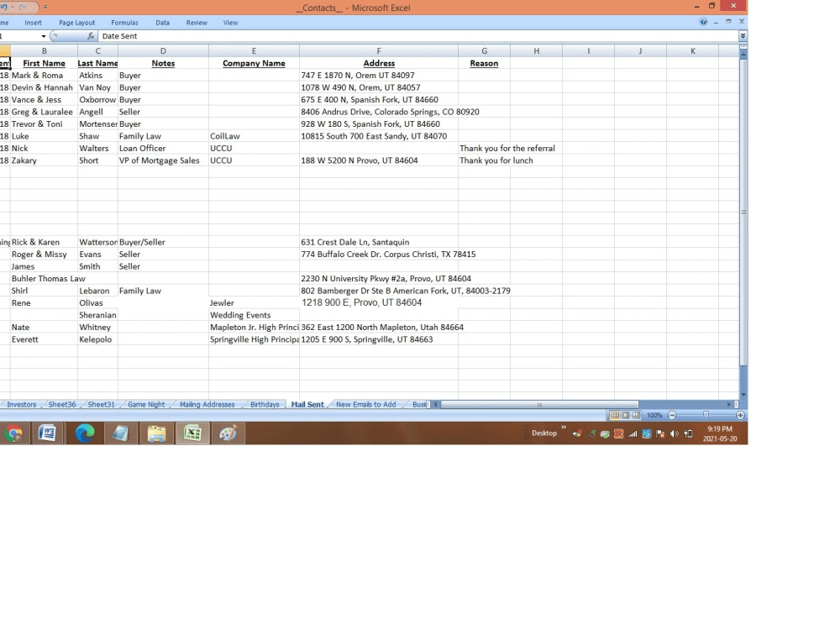Click the Redo arrow in the quick access toolbar

pos(23,8)
